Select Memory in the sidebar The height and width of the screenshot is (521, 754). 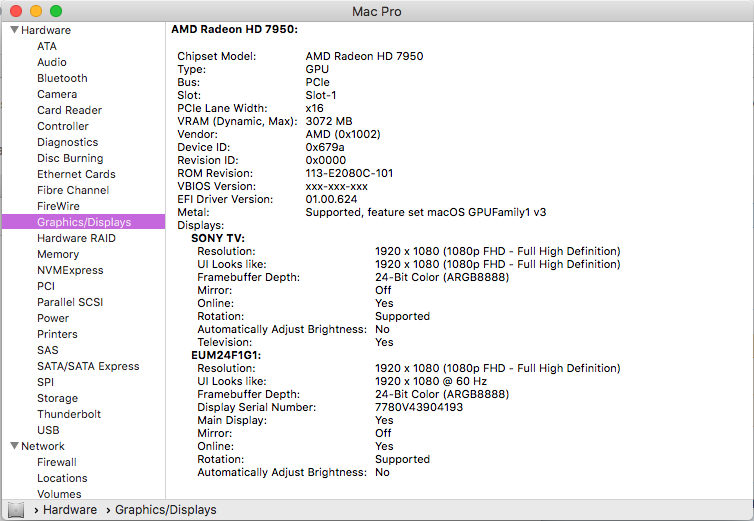58,254
